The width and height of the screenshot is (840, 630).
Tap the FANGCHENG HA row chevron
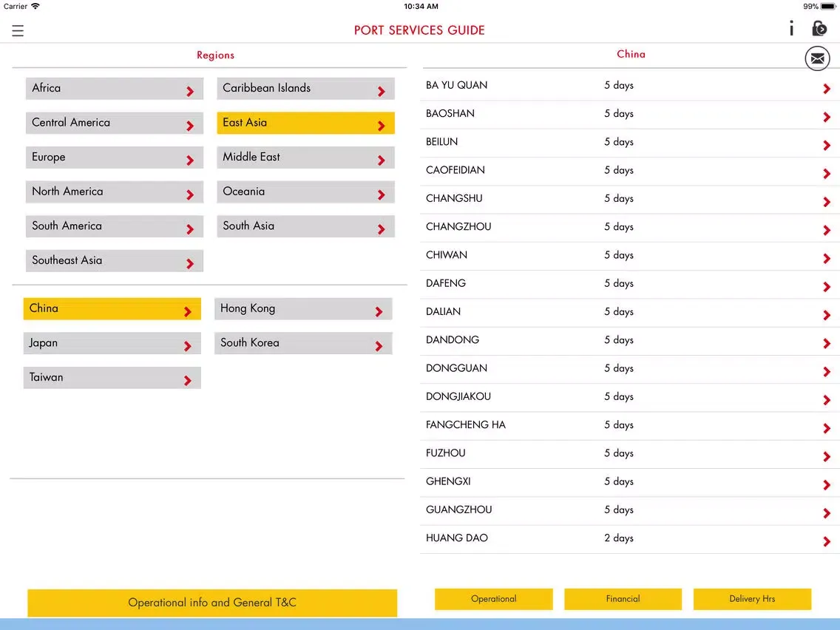(x=827, y=429)
